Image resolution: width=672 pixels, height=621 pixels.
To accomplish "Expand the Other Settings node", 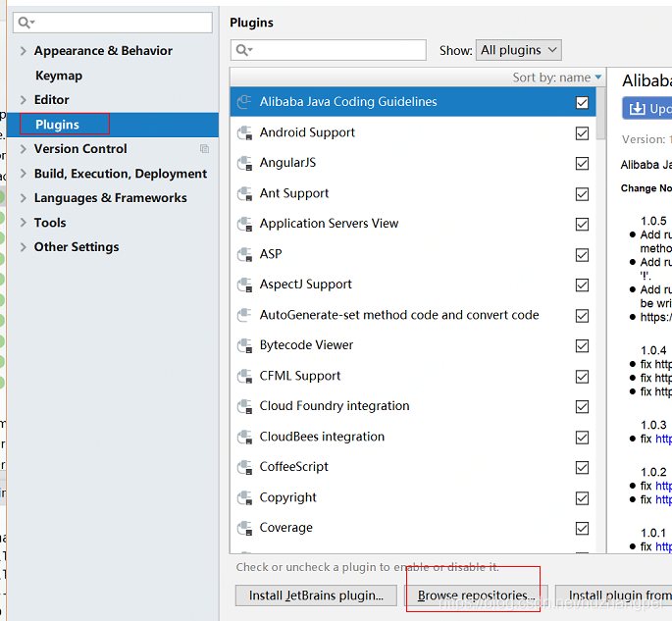I will [x=24, y=247].
